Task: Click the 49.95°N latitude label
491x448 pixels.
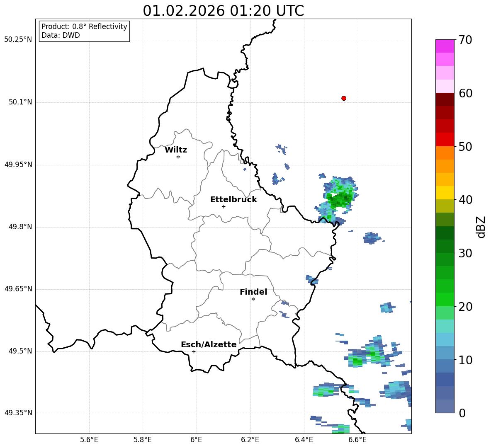Action: point(18,165)
